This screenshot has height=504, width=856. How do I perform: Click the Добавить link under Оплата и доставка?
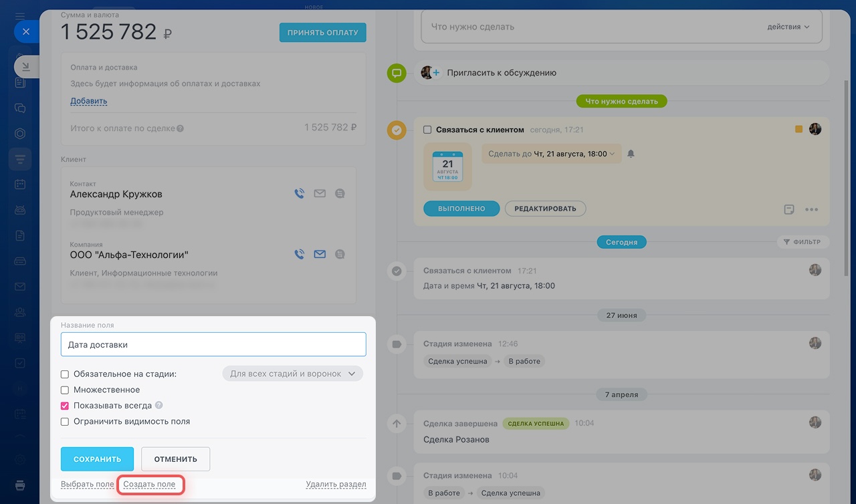(89, 102)
